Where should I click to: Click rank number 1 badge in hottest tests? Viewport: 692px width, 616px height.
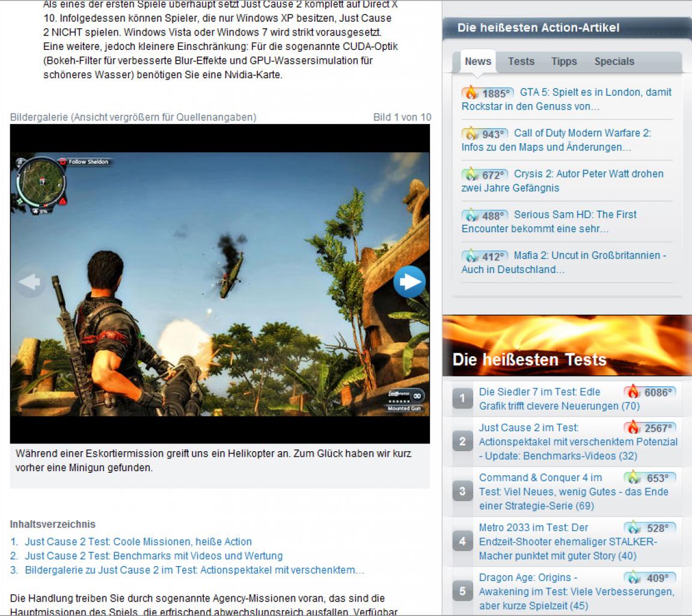462,398
